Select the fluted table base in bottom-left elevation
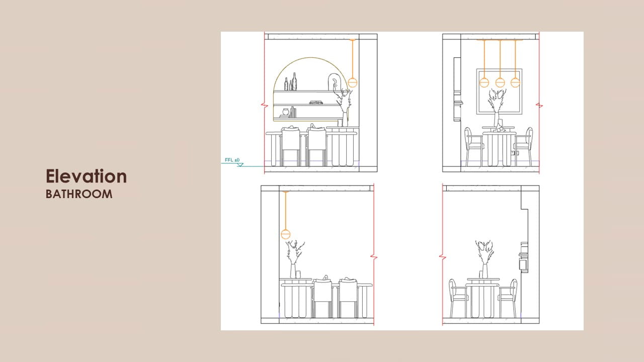The image size is (644, 362). (296, 302)
